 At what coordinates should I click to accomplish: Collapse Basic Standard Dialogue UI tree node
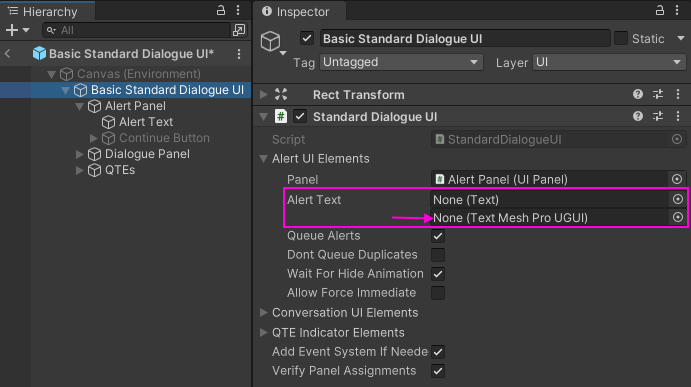66,90
